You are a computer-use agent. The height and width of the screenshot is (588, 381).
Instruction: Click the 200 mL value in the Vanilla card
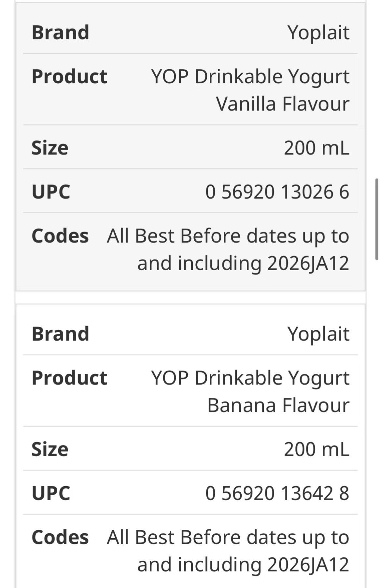(317, 148)
